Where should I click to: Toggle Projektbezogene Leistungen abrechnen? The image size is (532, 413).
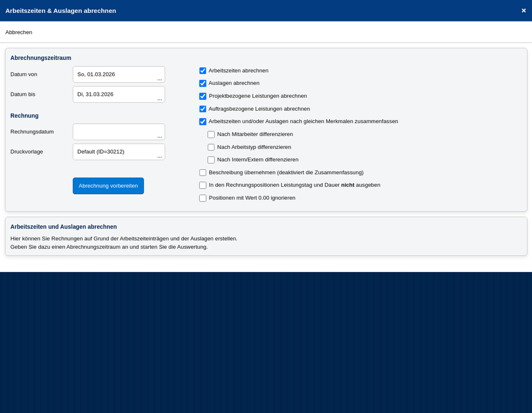coord(203,96)
